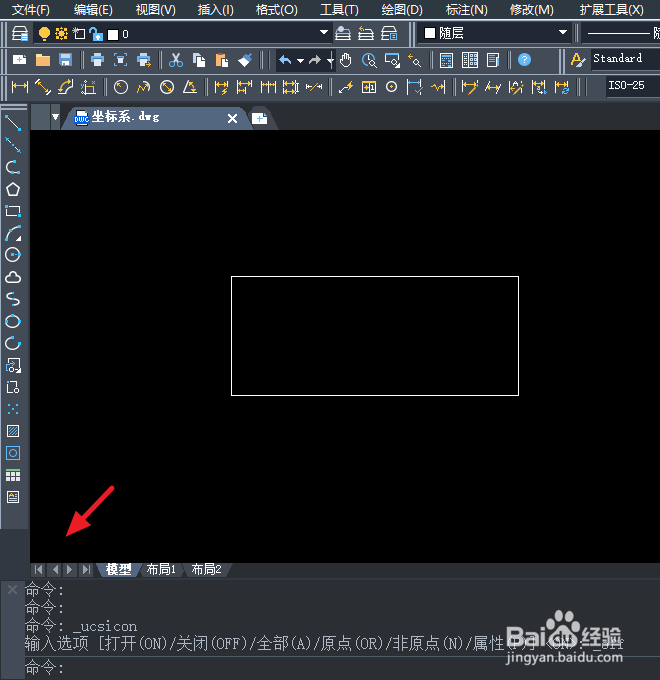Open the Standard text style dropdown

click(x=625, y=59)
